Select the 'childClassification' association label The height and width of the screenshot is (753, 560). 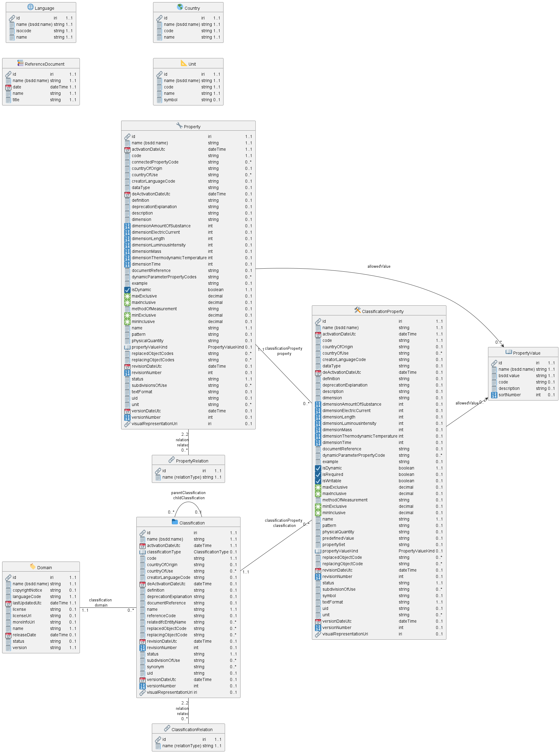pos(189,498)
